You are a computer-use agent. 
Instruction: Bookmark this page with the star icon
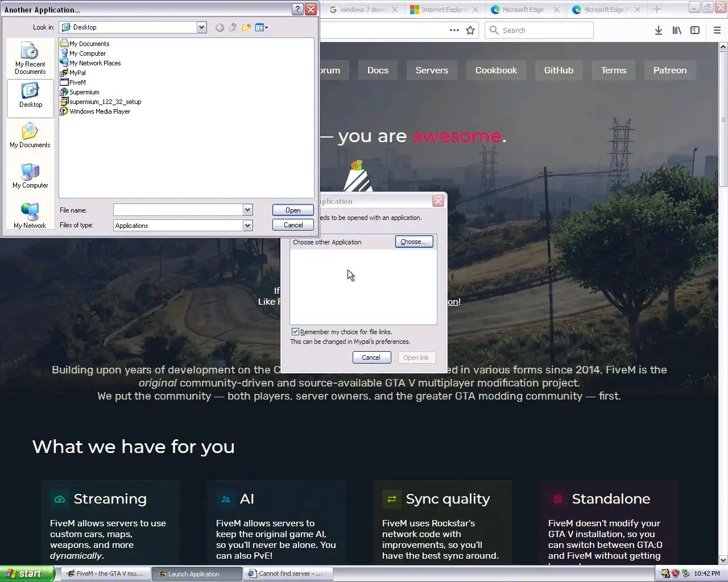pos(470,30)
